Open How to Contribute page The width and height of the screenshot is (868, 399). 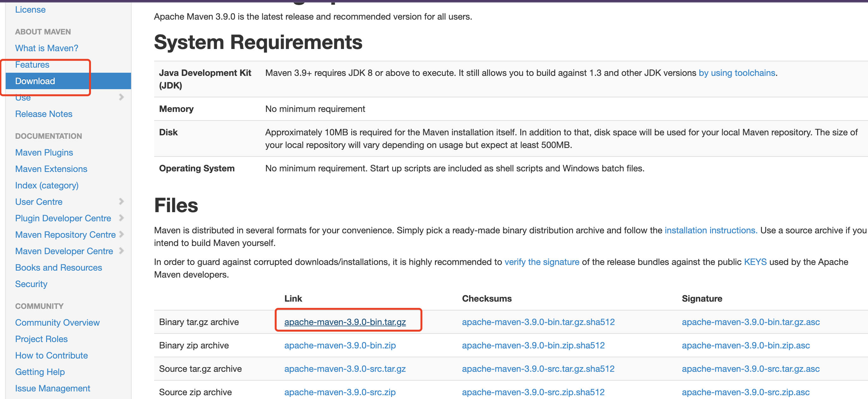click(x=51, y=355)
